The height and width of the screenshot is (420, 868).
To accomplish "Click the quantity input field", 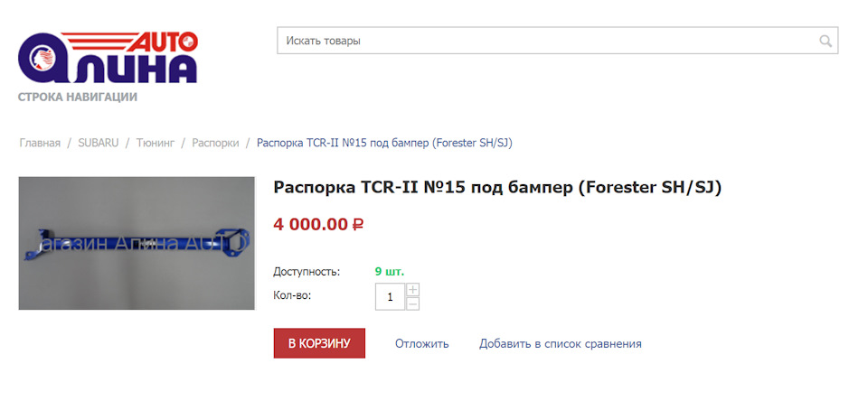I will pos(390,296).
